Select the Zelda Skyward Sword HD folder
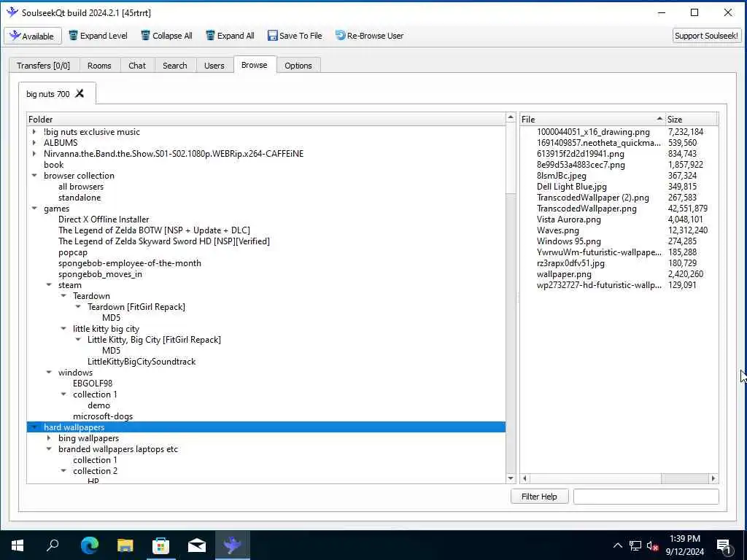This screenshot has height=560, width=747. [x=164, y=241]
